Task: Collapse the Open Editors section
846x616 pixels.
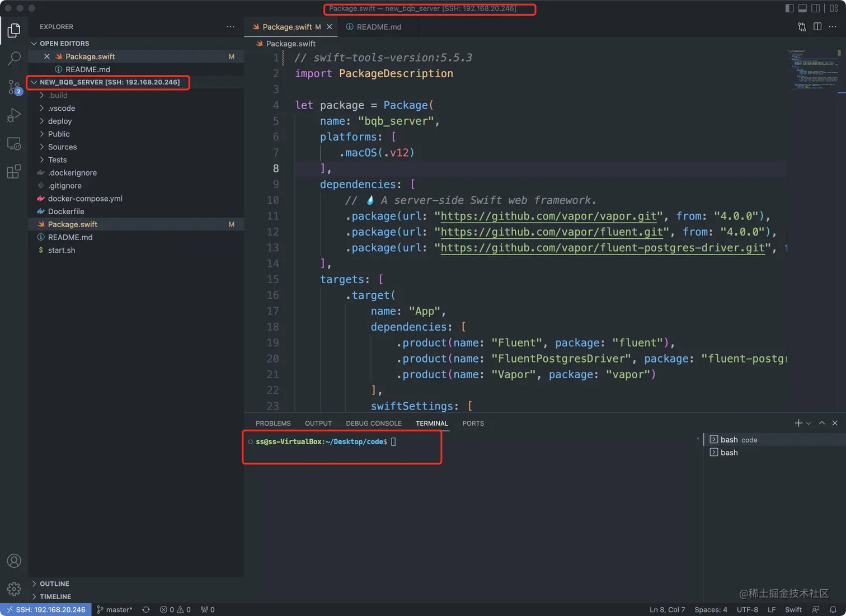Action: 136,44
